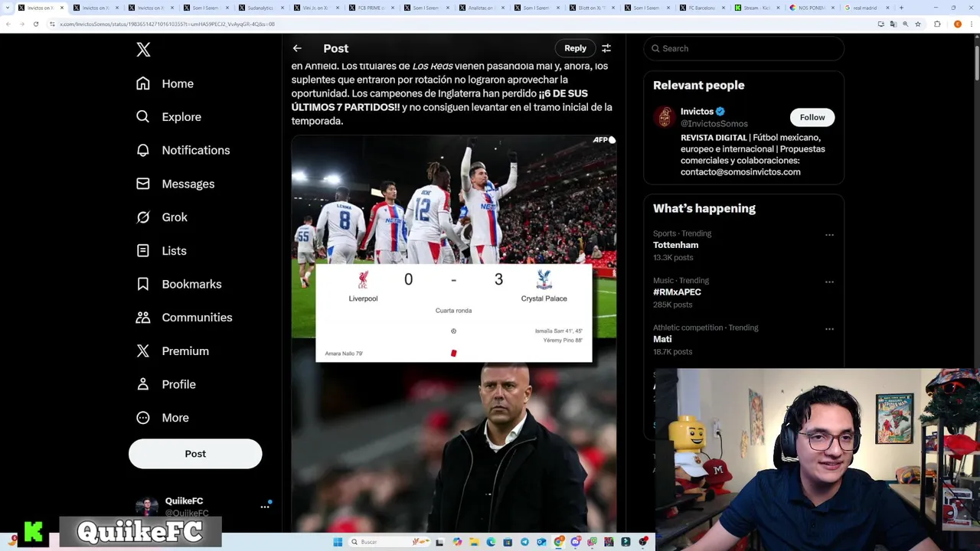The image size is (980, 551).
Task: Switch to FCB PRIME tab
Action: [x=371, y=8]
